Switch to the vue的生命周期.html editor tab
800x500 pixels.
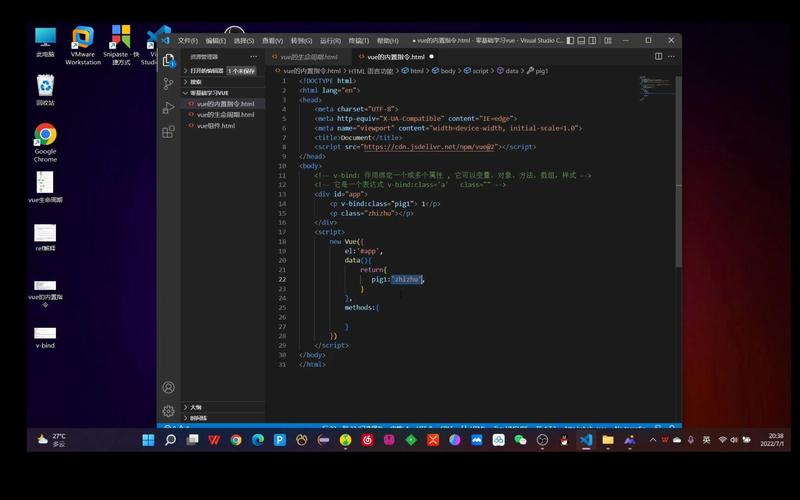[308, 57]
